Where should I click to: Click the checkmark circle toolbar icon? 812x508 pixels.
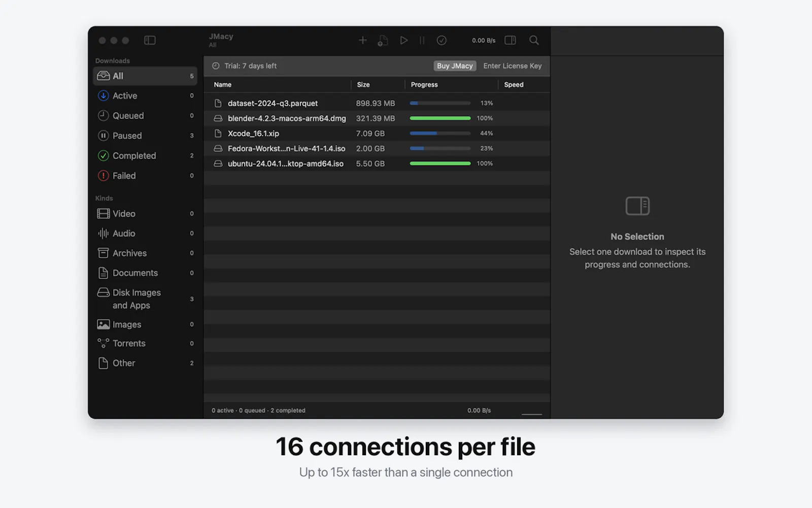(442, 40)
